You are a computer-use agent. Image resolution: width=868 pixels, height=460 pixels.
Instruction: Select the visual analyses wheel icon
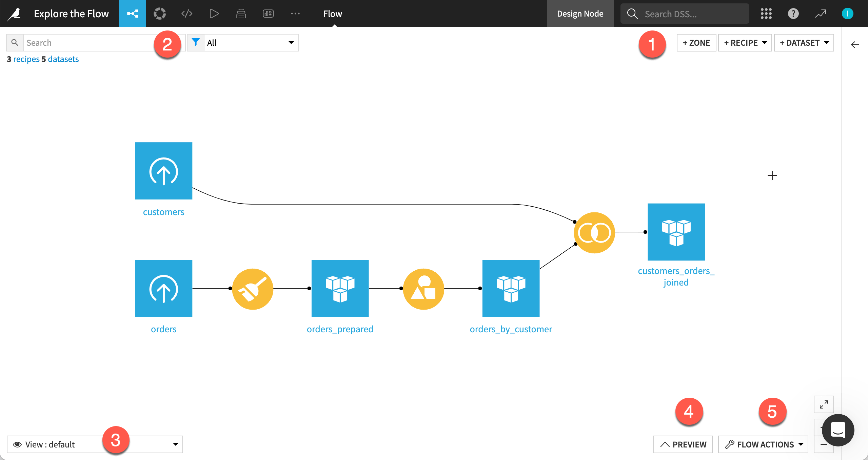[160, 14]
